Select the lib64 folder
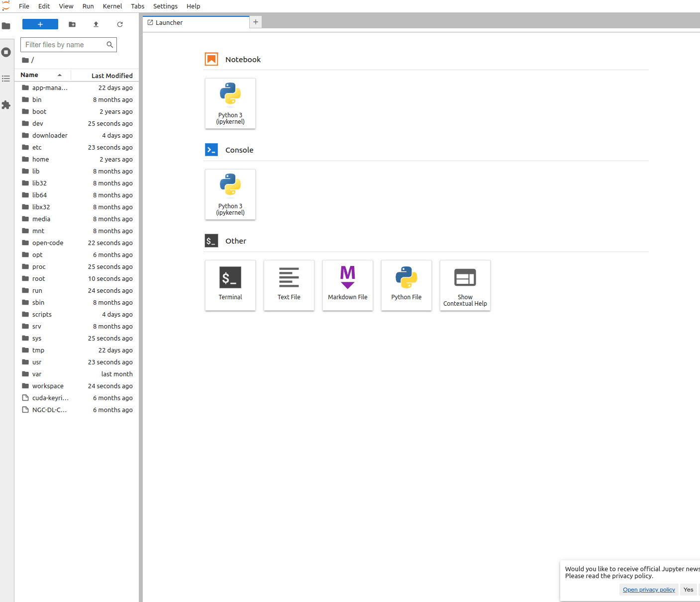This screenshot has height=602, width=700. pyautogui.click(x=77, y=195)
